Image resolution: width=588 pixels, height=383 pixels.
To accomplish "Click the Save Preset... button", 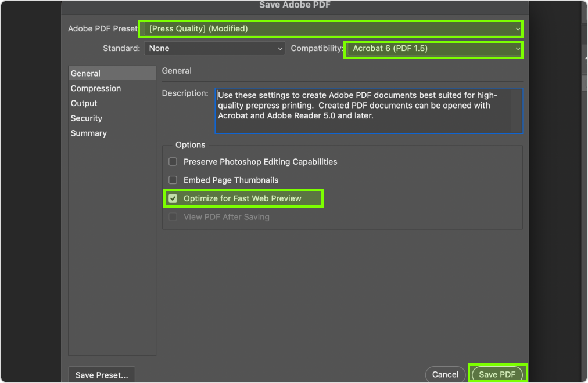I will click(102, 375).
